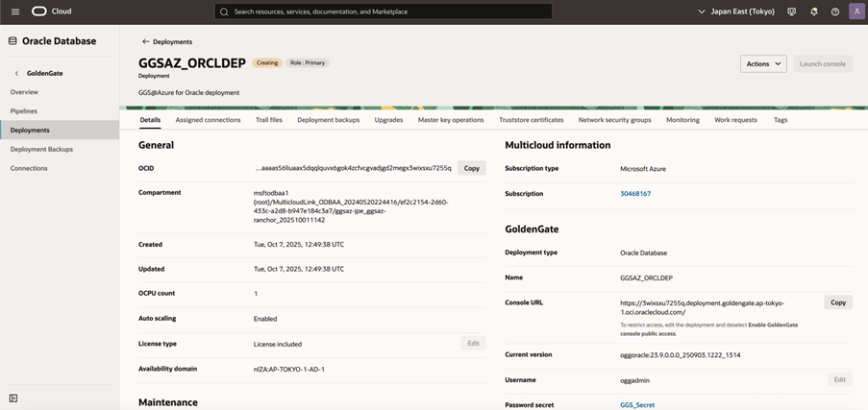Collapse sidebar using bottom-left panel icon
868x410 pixels.
click(13, 398)
